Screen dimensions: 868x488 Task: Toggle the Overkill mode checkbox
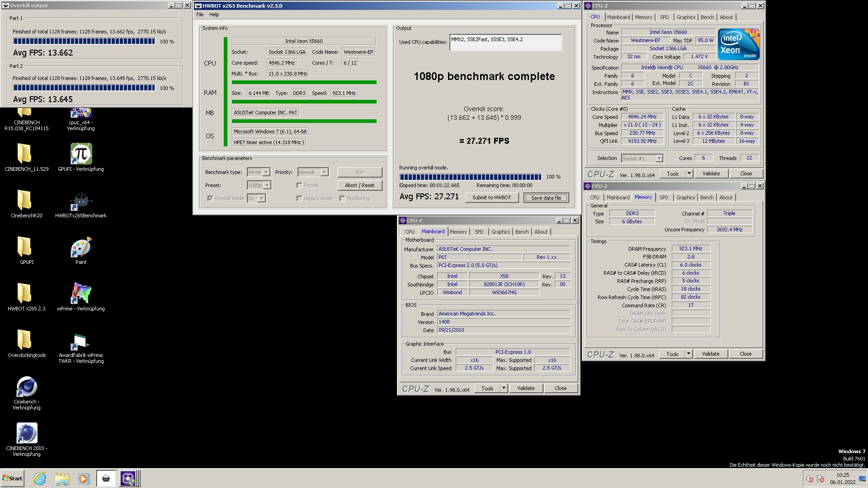pos(210,198)
